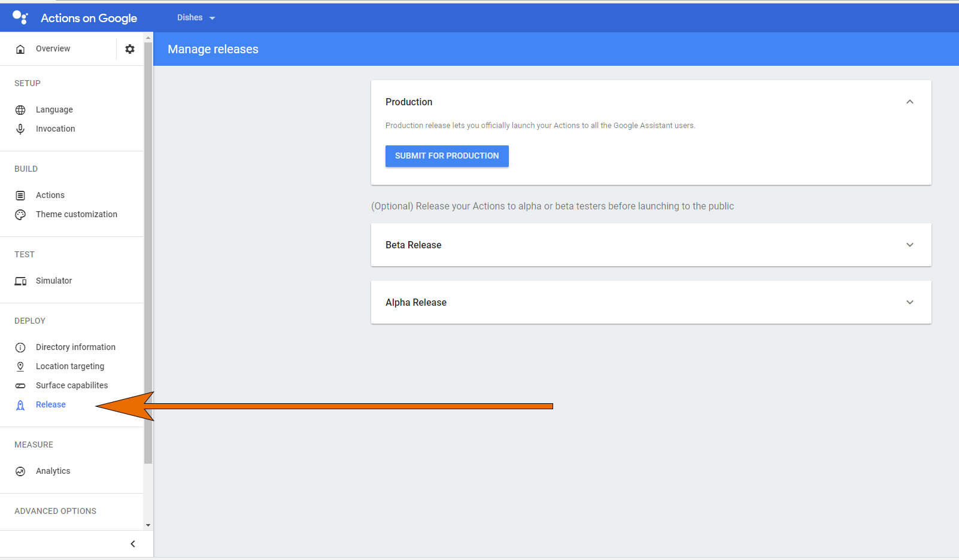Go to Surface capabilities in the sidebar
This screenshot has width=959, height=560.
click(72, 385)
